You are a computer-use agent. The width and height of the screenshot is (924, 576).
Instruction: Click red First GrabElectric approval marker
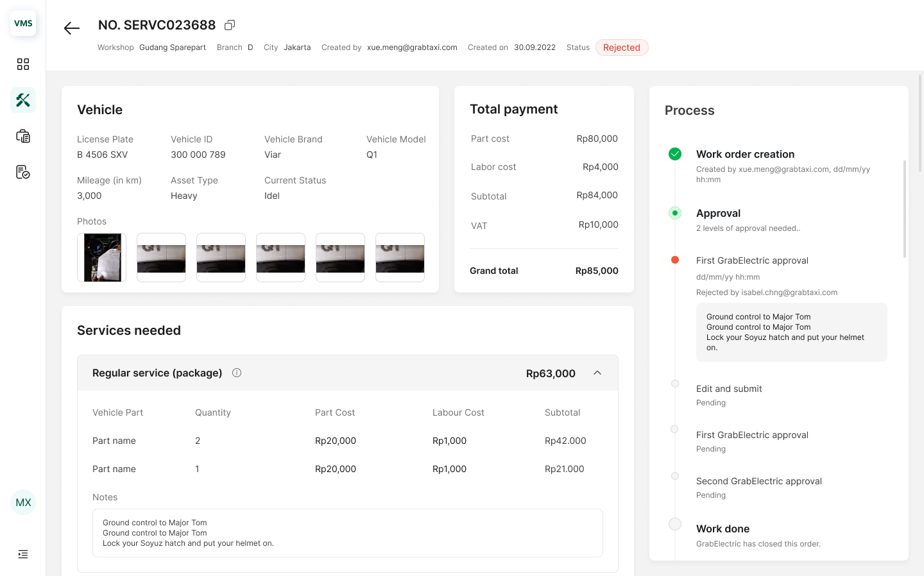(675, 260)
